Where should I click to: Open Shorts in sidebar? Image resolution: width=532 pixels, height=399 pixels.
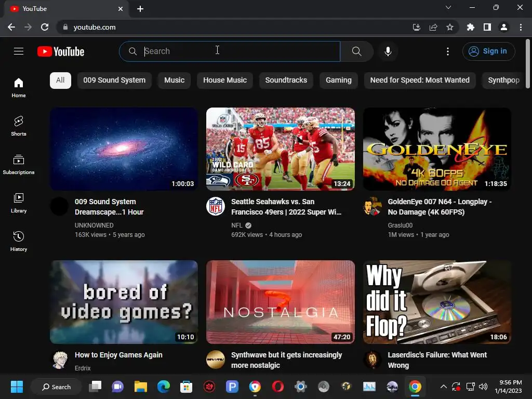(19, 126)
